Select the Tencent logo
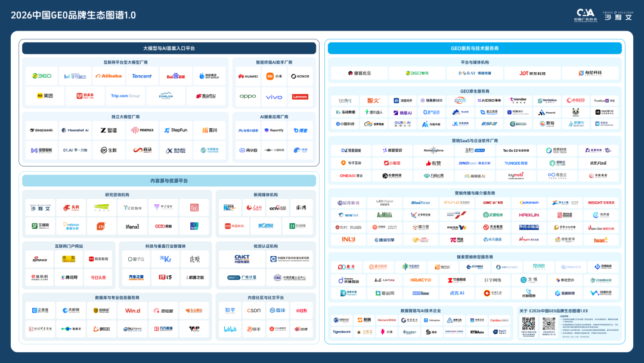 coord(142,76)
